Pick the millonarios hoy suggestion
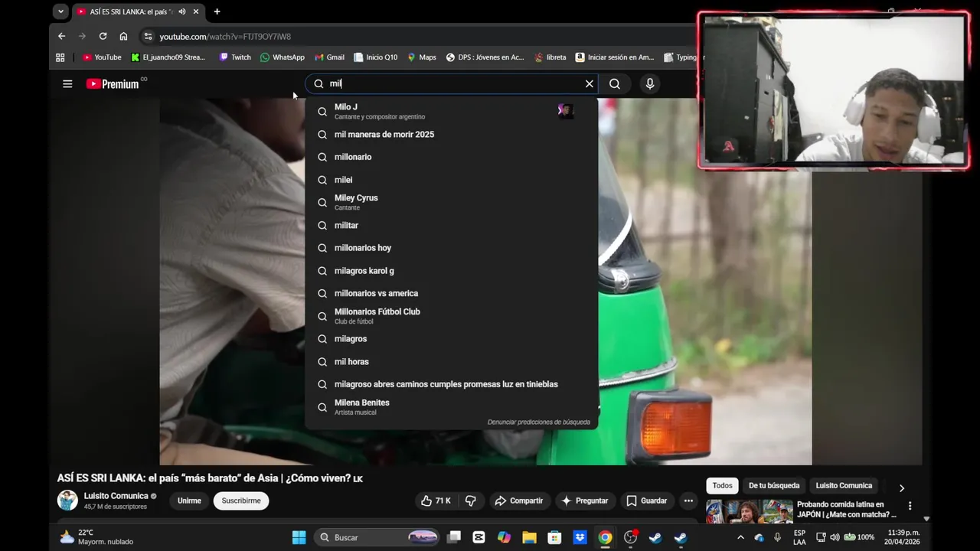This screenshot has width=980, height=551. pyautogui.click(x=451, y=248)
